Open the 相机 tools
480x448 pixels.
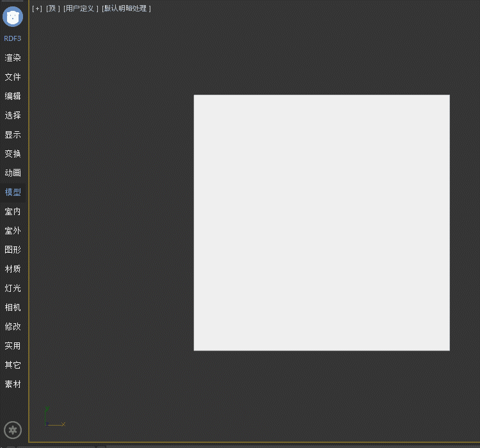click(x=13, y=307)
